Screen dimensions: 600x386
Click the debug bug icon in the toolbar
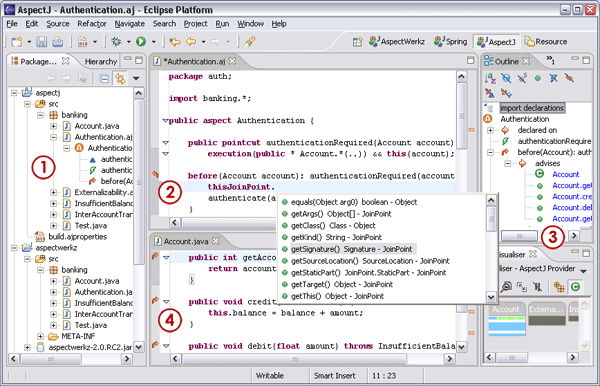pos(116,41)
